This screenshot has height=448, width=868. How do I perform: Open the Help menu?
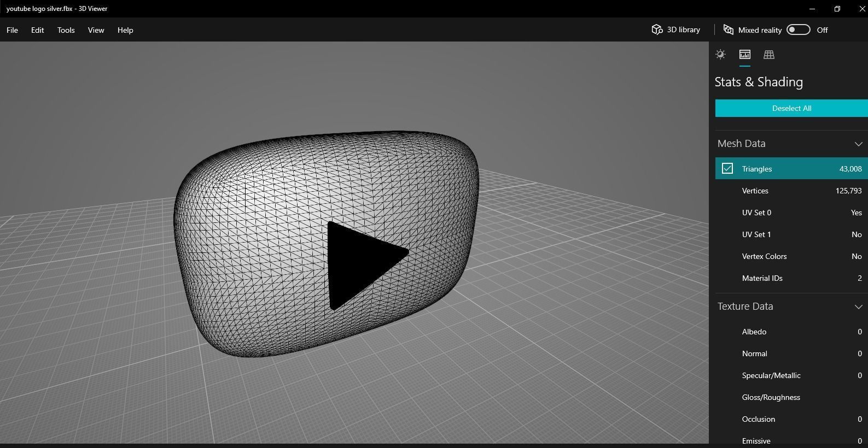point(125,30)
